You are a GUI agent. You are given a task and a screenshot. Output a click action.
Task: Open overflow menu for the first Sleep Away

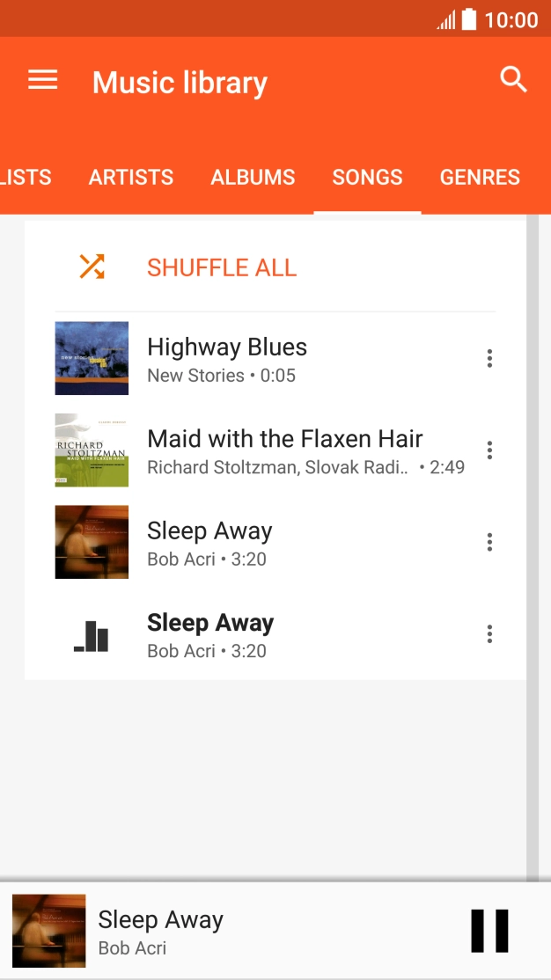(x=489, y=542)
